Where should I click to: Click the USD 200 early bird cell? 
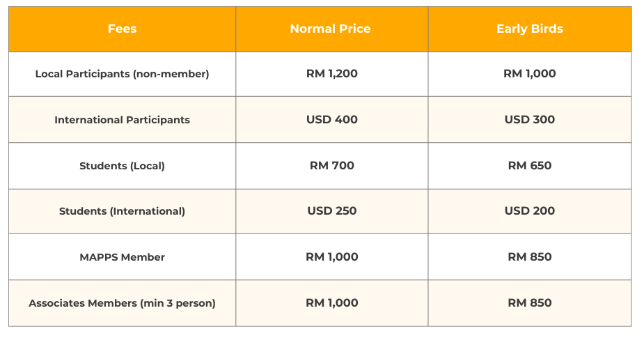click(x=530, y=211)
